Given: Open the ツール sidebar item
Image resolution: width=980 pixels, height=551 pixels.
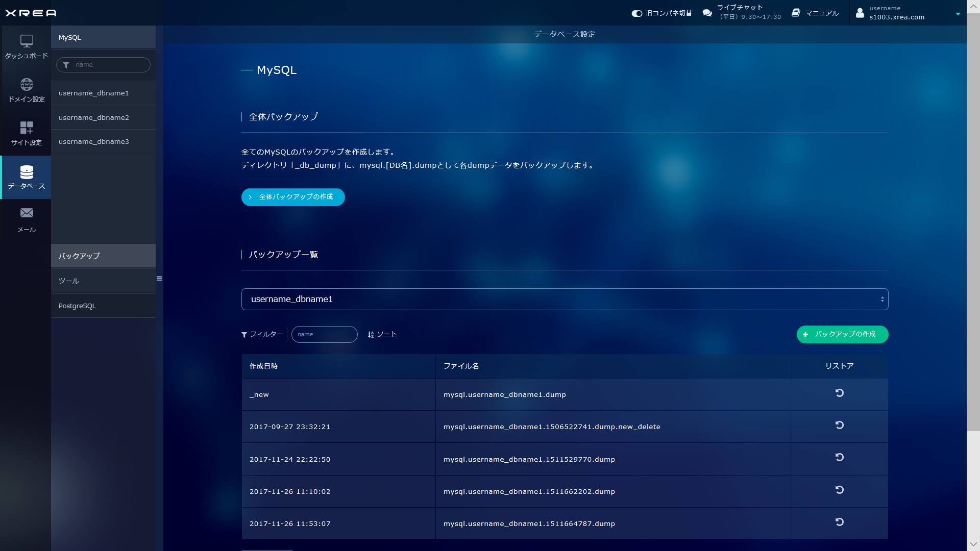Looking at the screenshot, I should 69,281.
